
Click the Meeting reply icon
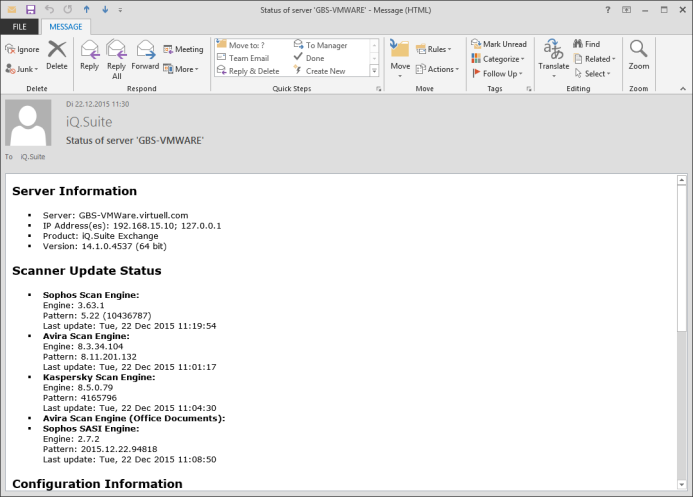(x=183, y=49)
